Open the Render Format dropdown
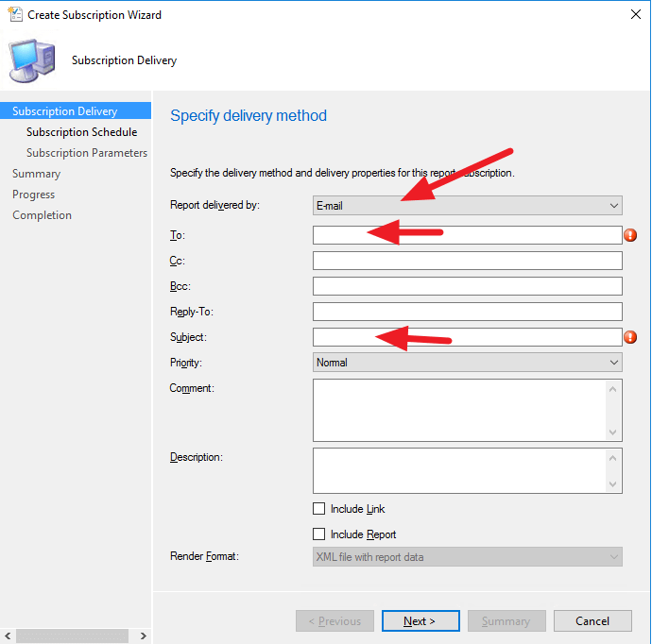 tap(467, 557)
